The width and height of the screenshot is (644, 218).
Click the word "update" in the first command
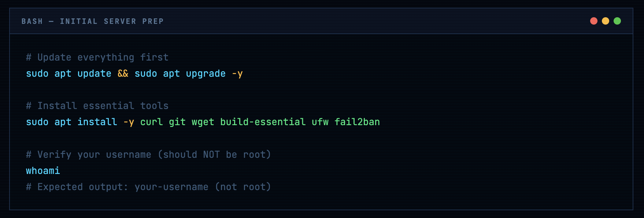pos(94,73)
